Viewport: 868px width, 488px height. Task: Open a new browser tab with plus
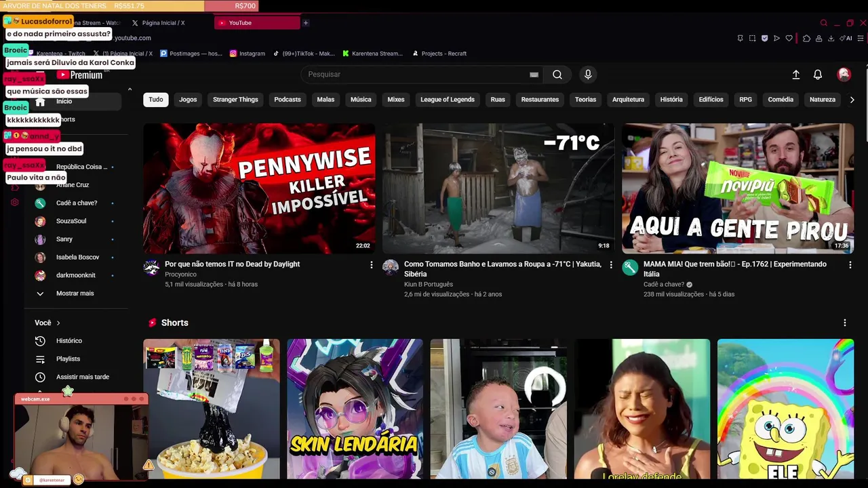305,23
